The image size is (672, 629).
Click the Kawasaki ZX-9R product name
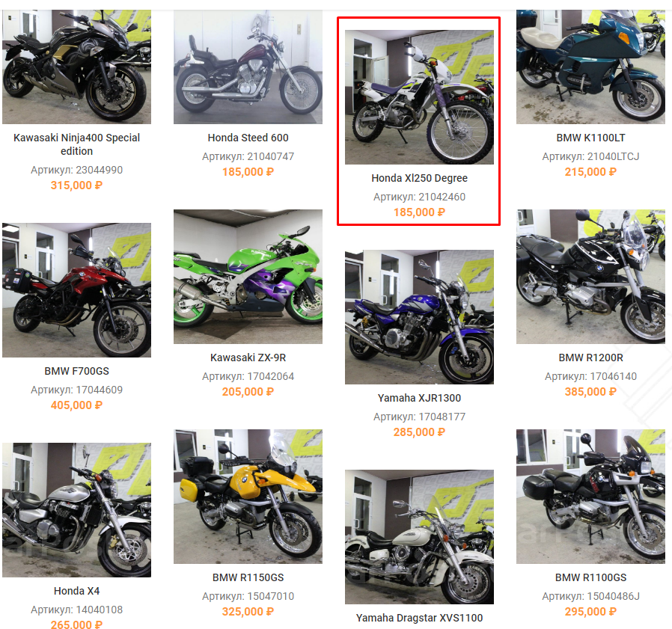[x=248, y=358]
